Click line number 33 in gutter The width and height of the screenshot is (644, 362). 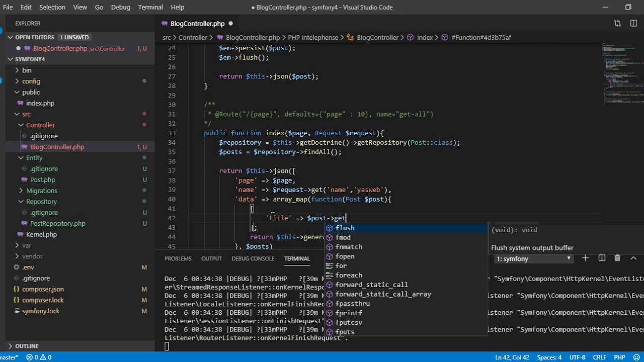(x=172, y=133)
